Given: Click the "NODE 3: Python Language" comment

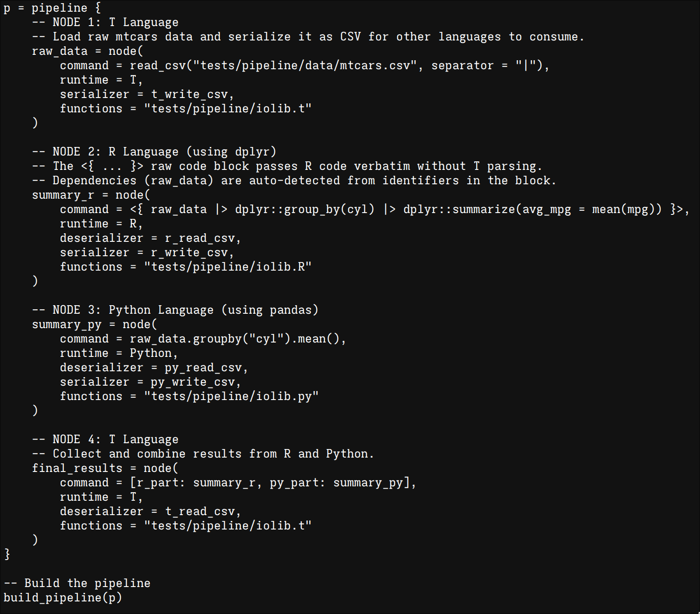Looking at the screenshot, I should point(175,310).
